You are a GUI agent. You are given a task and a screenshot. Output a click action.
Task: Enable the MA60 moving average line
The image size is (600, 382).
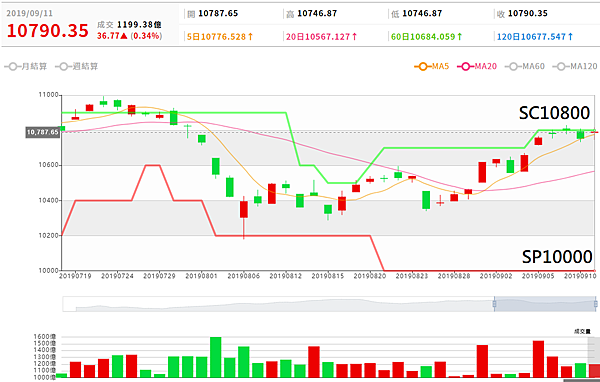click(525, 67)
